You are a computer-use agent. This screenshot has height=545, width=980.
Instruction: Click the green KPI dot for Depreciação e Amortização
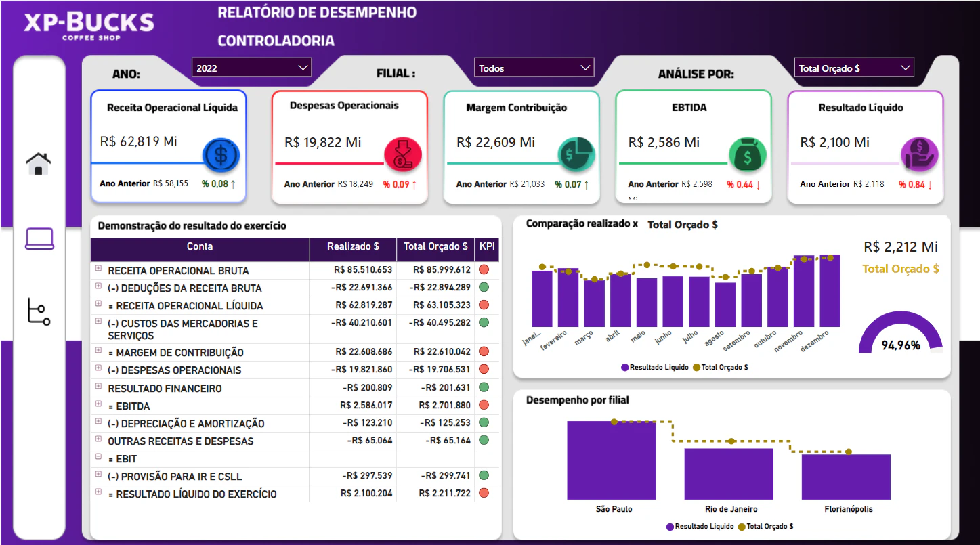(x=484, y=422)
